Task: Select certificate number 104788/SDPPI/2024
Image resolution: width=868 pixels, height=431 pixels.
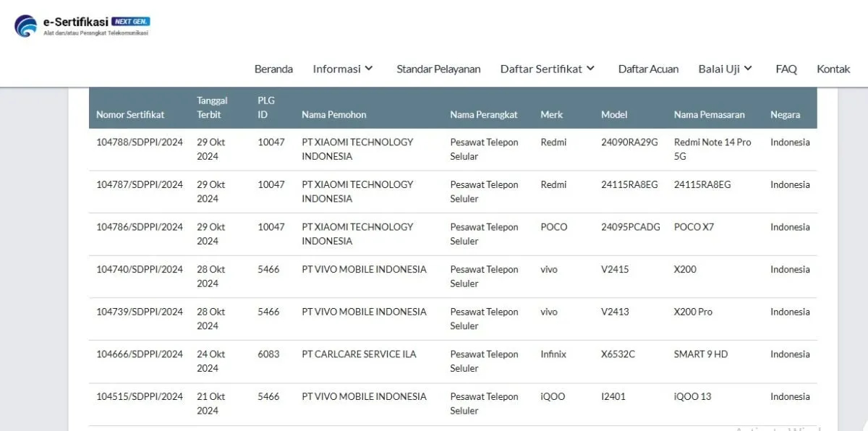Action: (x=140, y=142)
